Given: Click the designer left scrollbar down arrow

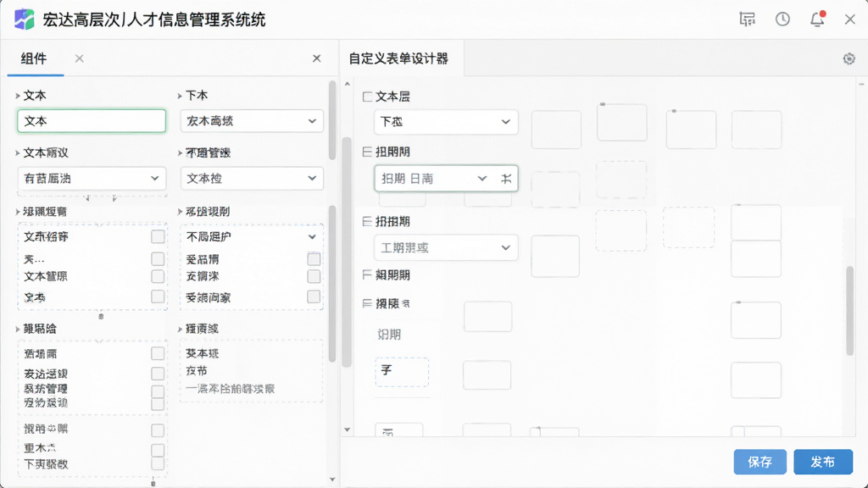Looking at the screenshot, I should (x=347, y=430).
